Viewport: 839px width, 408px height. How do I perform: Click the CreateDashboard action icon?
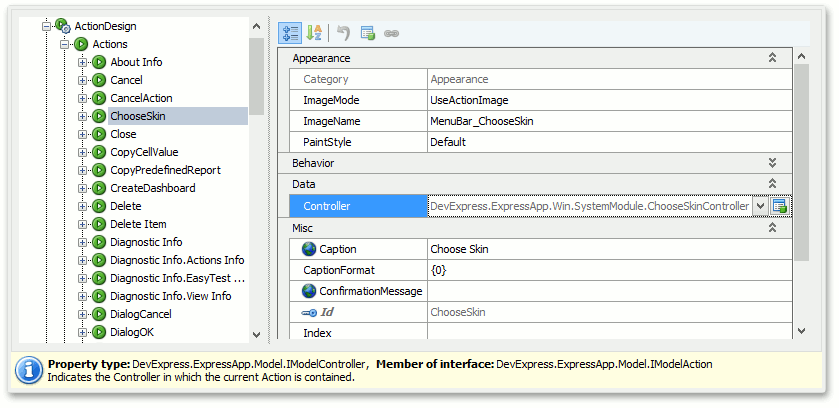tap(99, 188)
